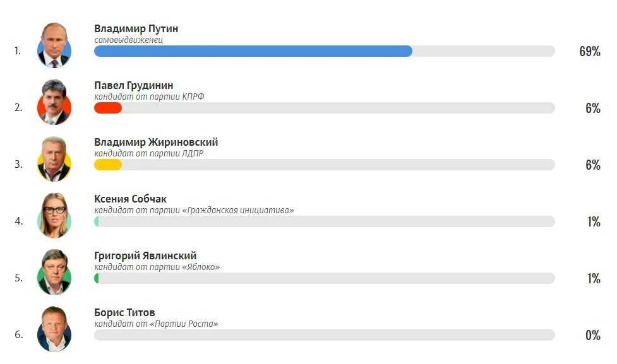
Task: Click the blue 69% progress bar
Action: [x=253, y=51]
